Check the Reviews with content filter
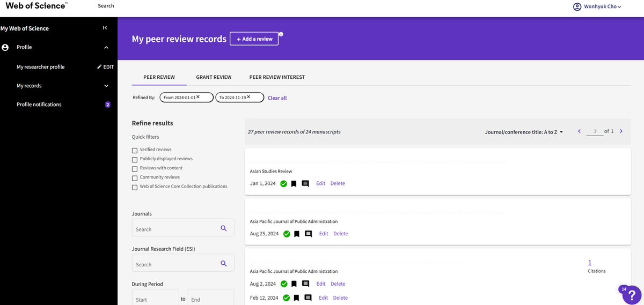644x305 pixels. pos(135,168)
